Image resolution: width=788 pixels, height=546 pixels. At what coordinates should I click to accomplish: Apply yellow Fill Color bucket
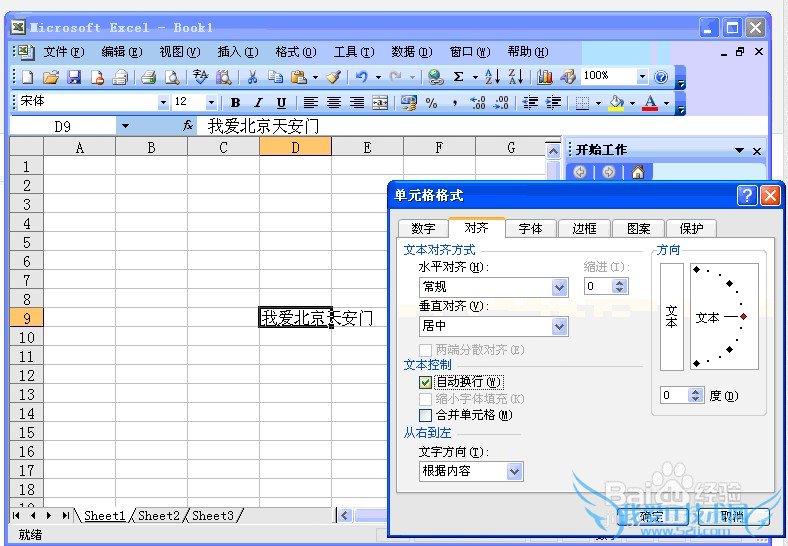(616, 103)
